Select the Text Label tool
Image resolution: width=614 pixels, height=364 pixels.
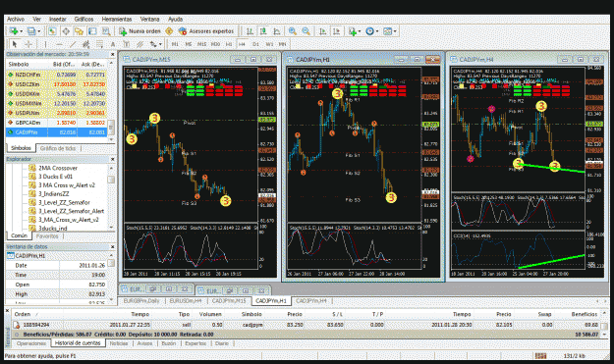(x=126, y=44)
